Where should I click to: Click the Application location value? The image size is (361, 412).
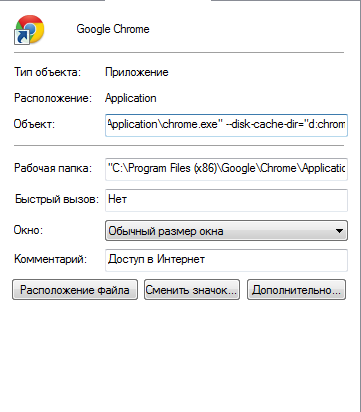(x=131, y=98)
